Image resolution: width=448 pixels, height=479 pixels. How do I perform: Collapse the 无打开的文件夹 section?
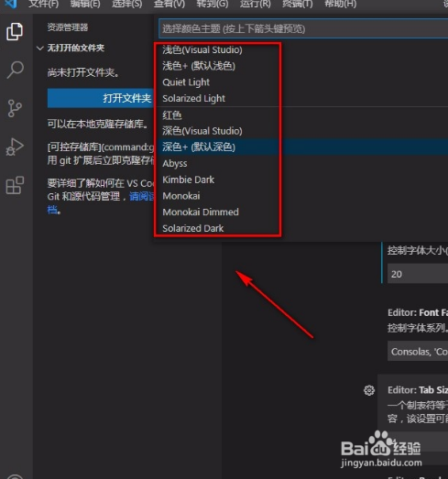tap(71, 48)
